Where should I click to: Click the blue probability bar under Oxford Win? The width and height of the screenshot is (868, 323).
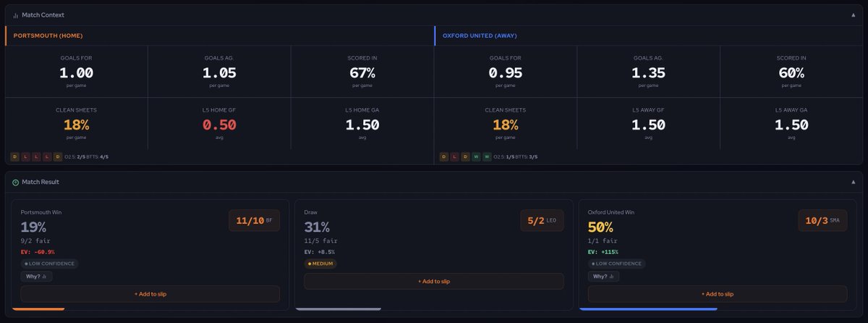(x=648, y=309)
